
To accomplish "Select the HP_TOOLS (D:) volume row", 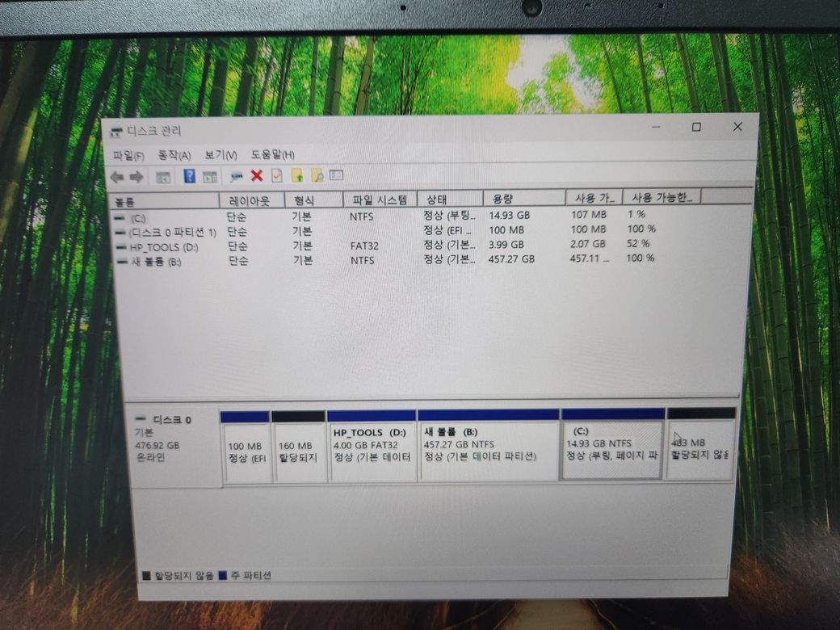I will (x=157, y=246).
